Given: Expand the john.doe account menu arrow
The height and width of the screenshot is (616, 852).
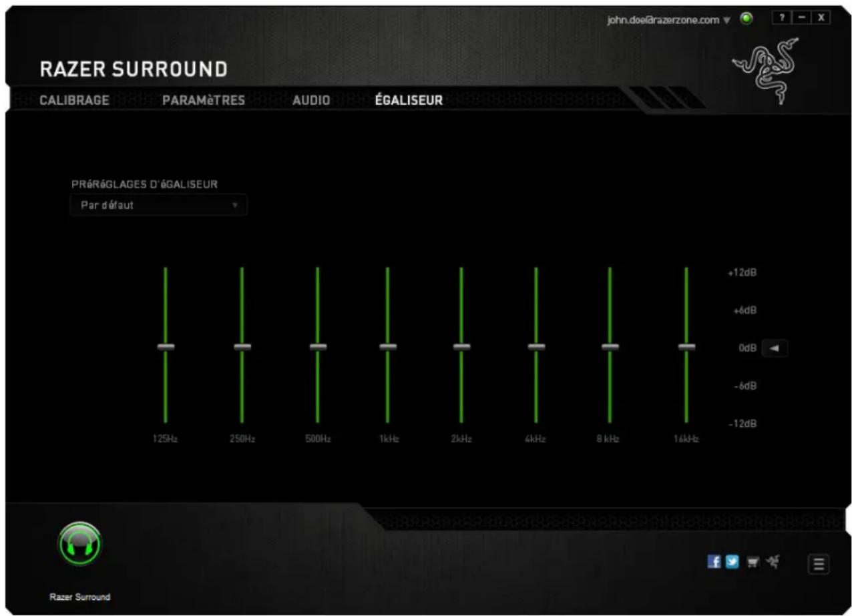Looking at the screenshot, I should point(728,20).
